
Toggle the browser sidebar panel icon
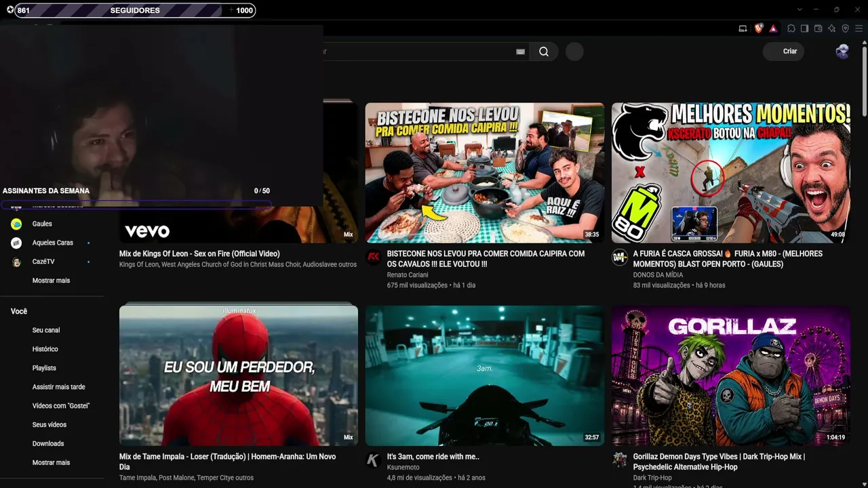click(804, 28)
